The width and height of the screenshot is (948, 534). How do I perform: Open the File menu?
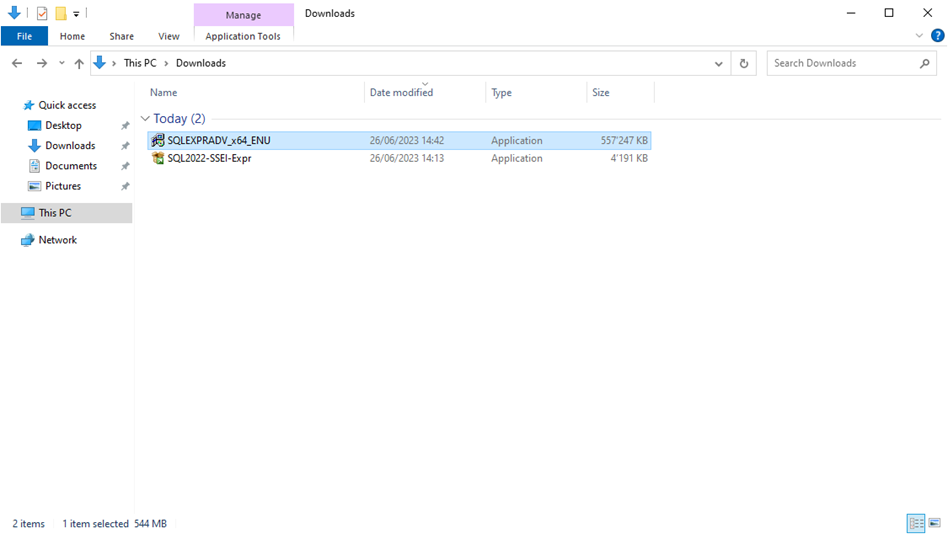24,36
